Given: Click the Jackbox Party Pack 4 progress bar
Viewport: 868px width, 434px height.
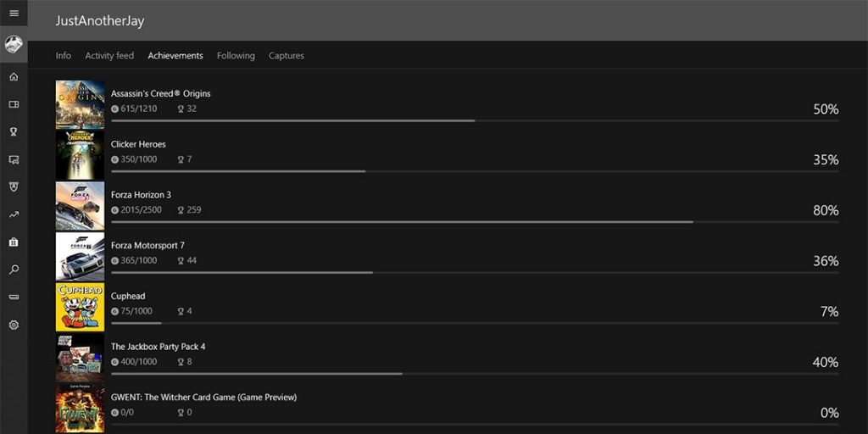Looking at the screenshot, I should coord(475,374).
